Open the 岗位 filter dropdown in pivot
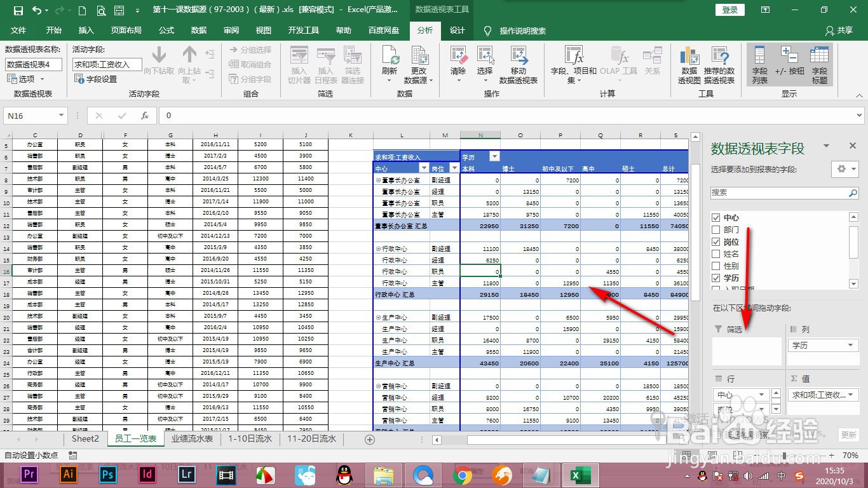868x488 pixels. click(x=454, y=168)
